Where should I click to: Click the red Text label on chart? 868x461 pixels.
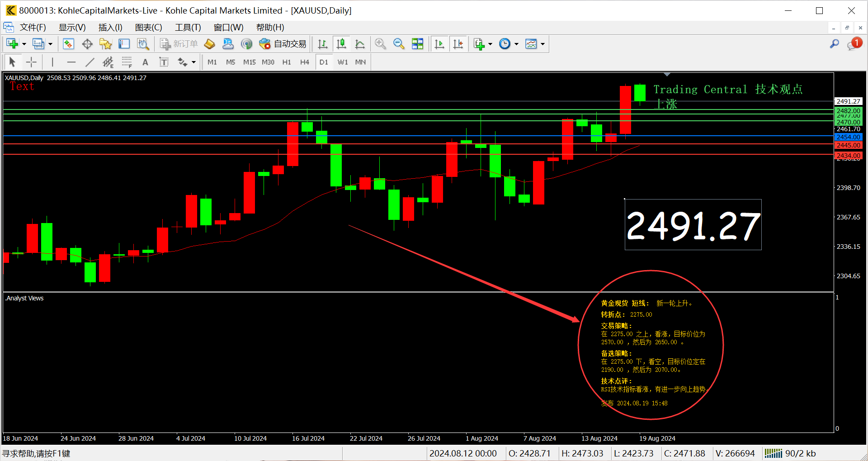click(x=22, y=86)
